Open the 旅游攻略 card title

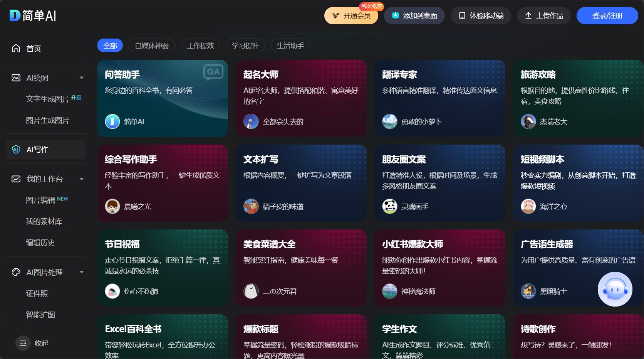(x=538, y=74)
